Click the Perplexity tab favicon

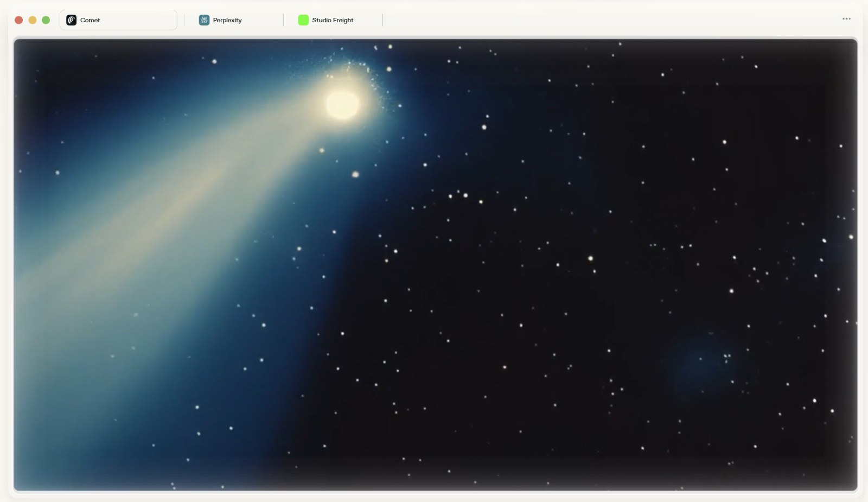pyautogui.click(x=204, y=20)
